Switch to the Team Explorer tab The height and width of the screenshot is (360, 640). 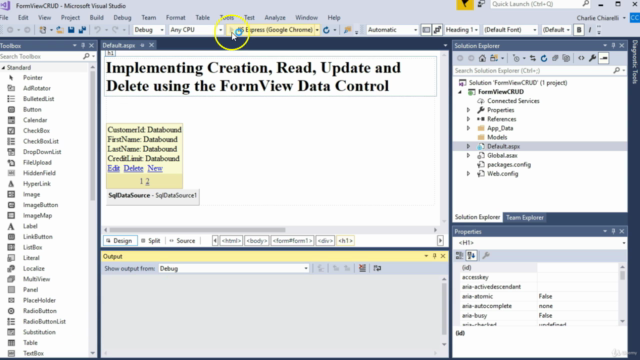pyautogui.click(x=524, y=218)
